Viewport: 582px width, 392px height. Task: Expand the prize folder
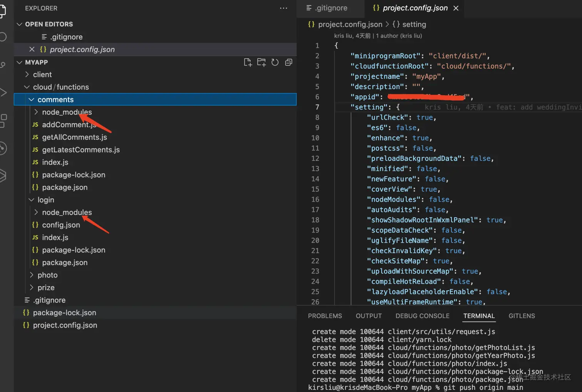[x=32, y=288]
